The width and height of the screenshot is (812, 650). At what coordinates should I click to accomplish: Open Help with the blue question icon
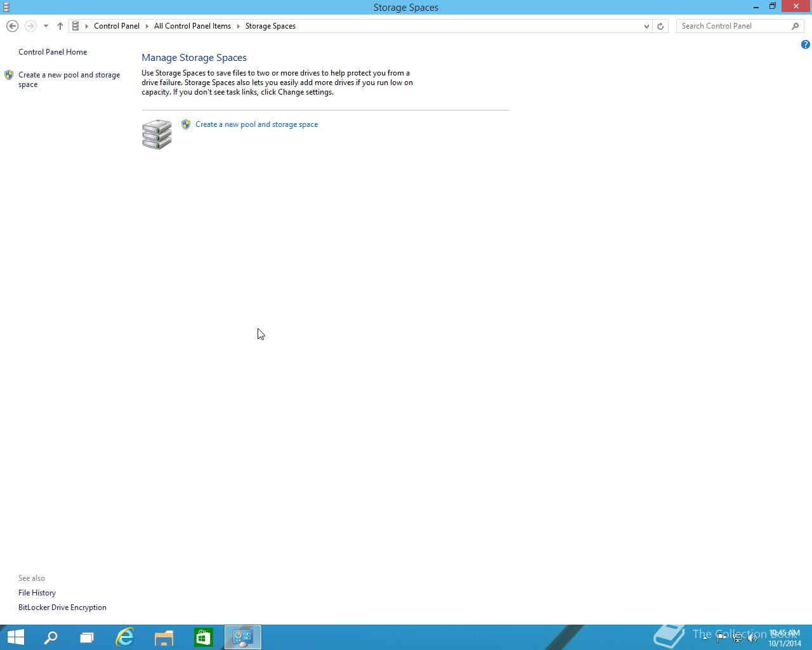805,44
